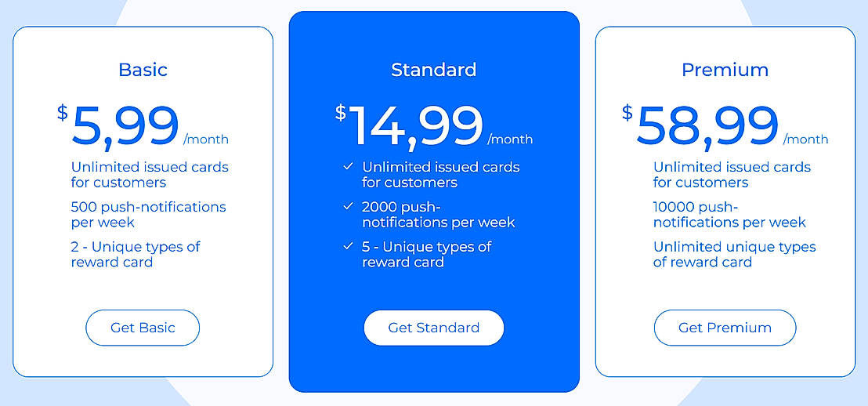
Task: Click the 2 unique reward card types feature
Action: tap(136, 254)
